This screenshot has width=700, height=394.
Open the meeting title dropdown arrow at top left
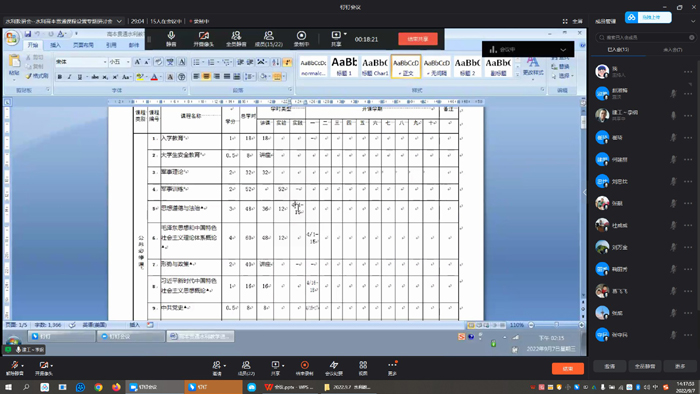point(119,21)
